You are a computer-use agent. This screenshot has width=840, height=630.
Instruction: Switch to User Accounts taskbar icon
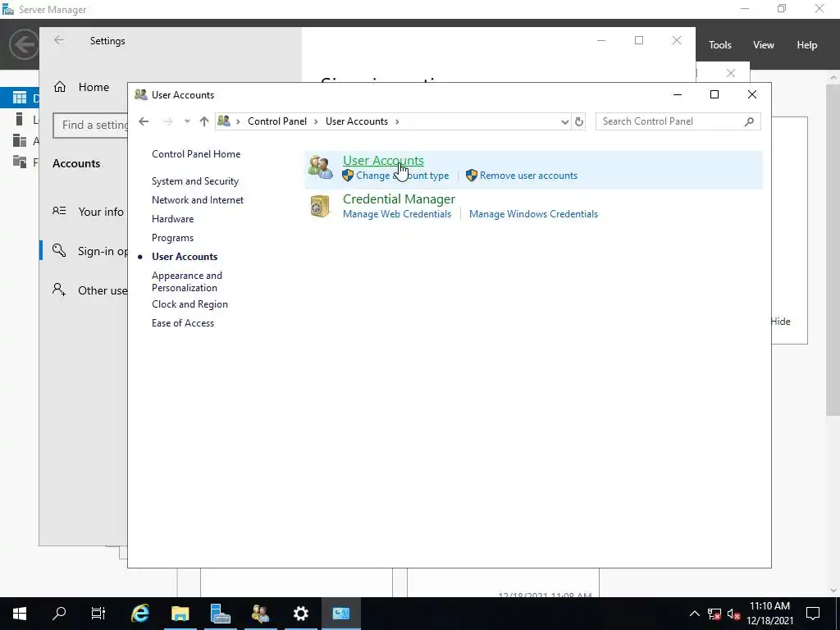(260, 614)
